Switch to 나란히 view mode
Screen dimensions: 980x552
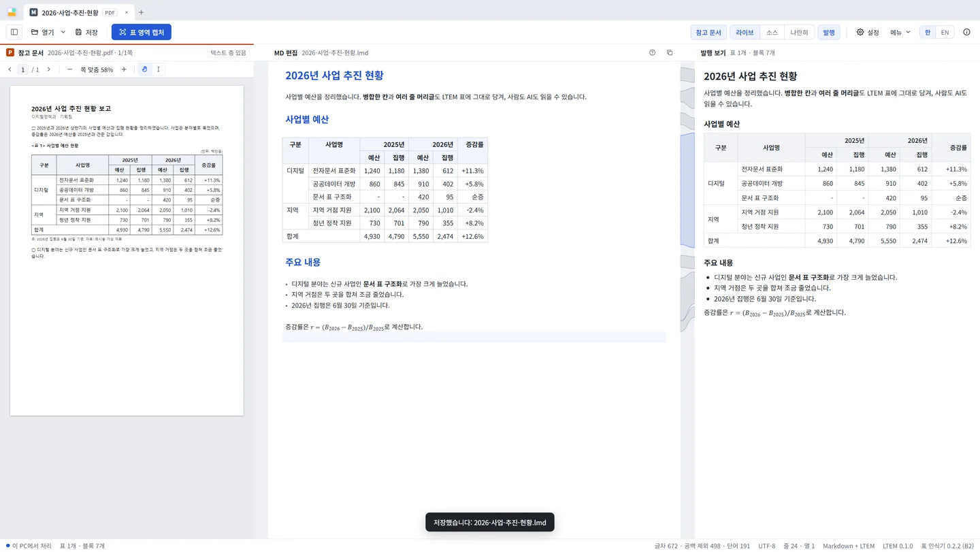799,32
